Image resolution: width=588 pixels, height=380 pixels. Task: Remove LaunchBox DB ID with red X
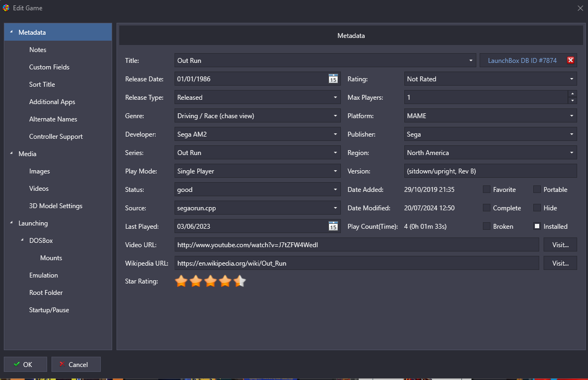tap(570, 60)
